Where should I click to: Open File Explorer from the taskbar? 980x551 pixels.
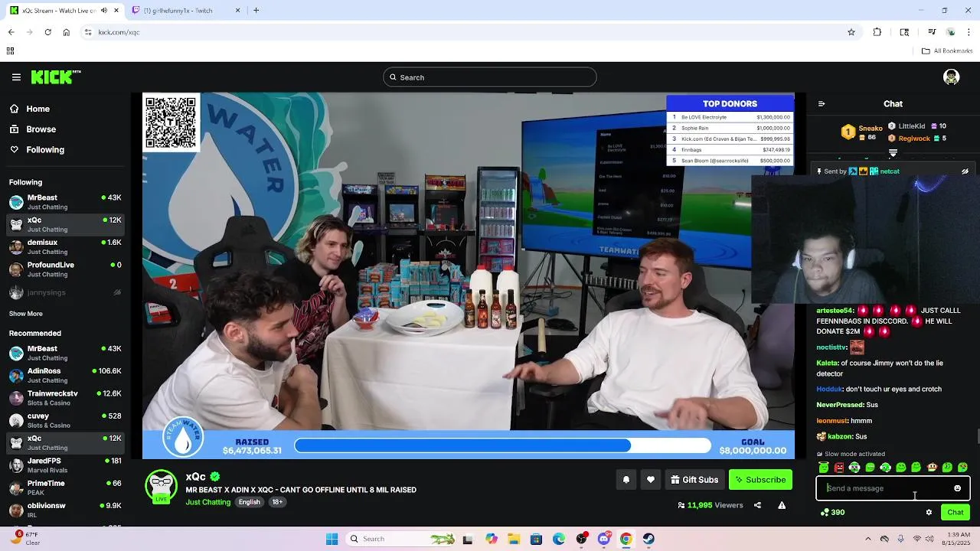[x=514, y=539]
